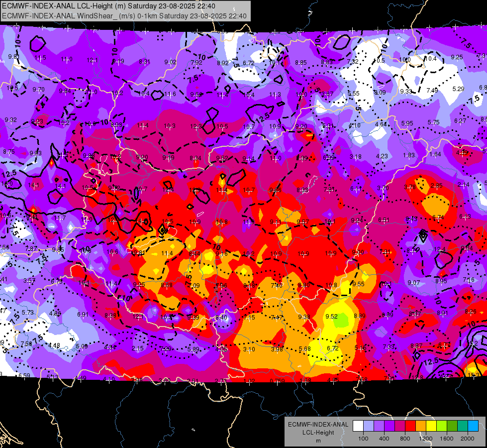Click the LCL-Height legend caption

pyautogui.click(x=318, y=433)
